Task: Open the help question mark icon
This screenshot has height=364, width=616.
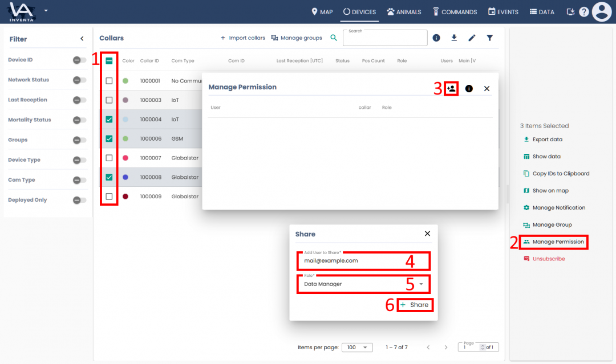Action: (x=583, y=12)
